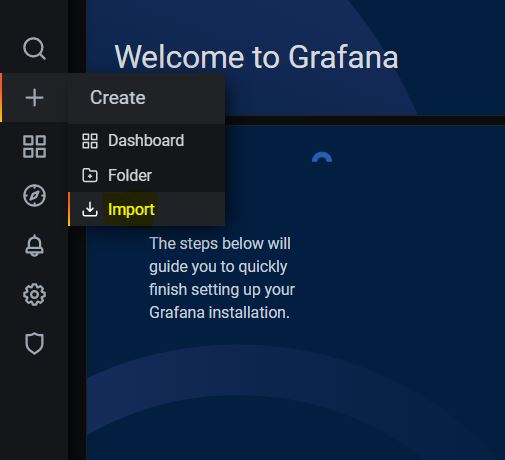Image resolution: width=505 pixels, height=460 pixels.
Task: Click the setup guide description text
Action: [x=222, y=278]
